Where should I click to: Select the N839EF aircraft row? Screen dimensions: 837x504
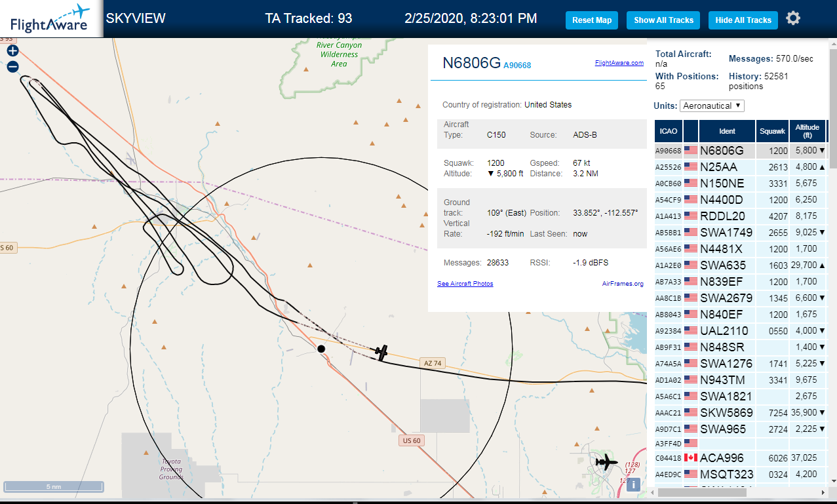tap(741, 282)
